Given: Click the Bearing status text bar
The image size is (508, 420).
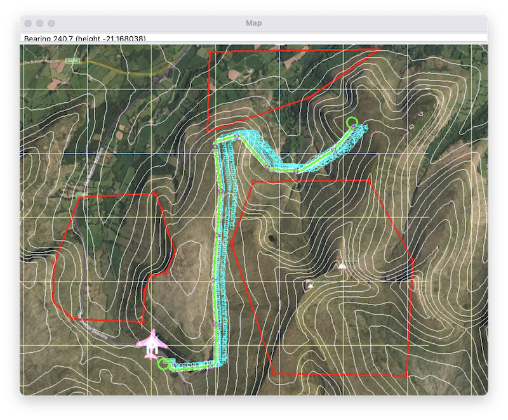Looking at the screenshot, I should tap(85, 39).
